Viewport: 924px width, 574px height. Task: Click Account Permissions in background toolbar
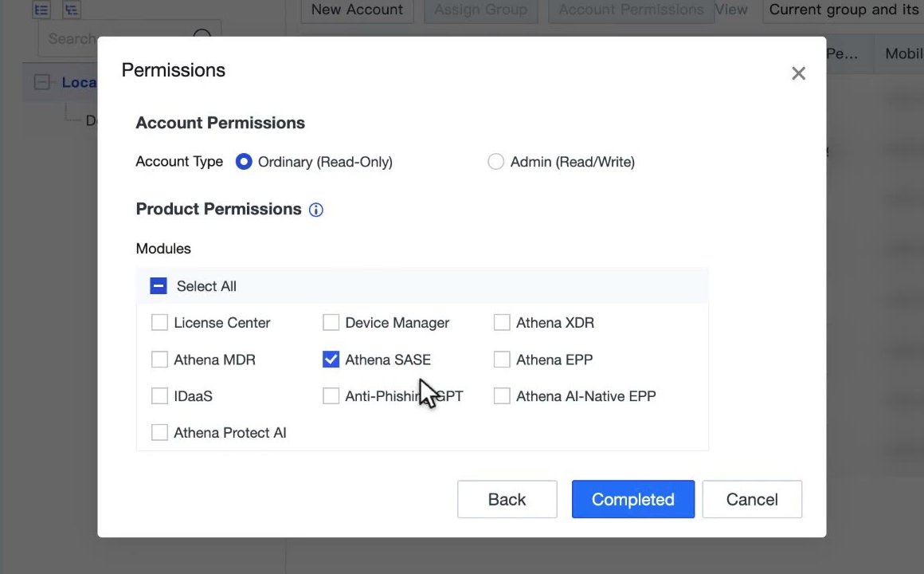[631, 10]
